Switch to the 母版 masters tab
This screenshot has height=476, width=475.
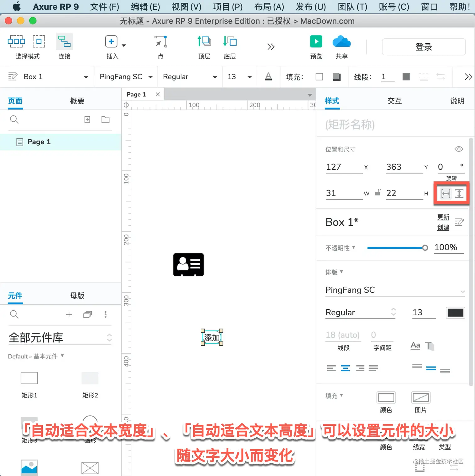point(77,296)
